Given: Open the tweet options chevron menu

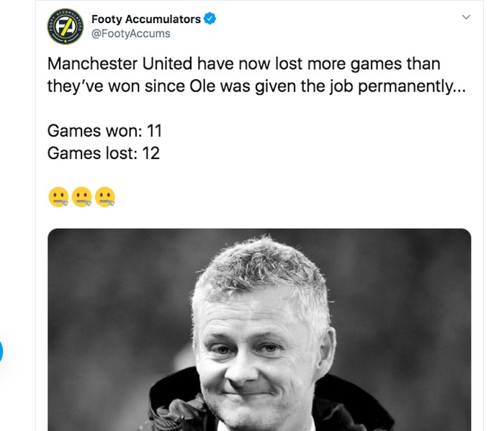Looking at the screenshot, I should pos(466,17).
